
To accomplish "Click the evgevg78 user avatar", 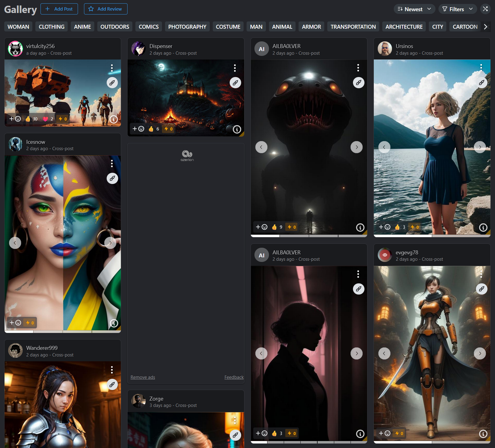I will pos(385,255).
